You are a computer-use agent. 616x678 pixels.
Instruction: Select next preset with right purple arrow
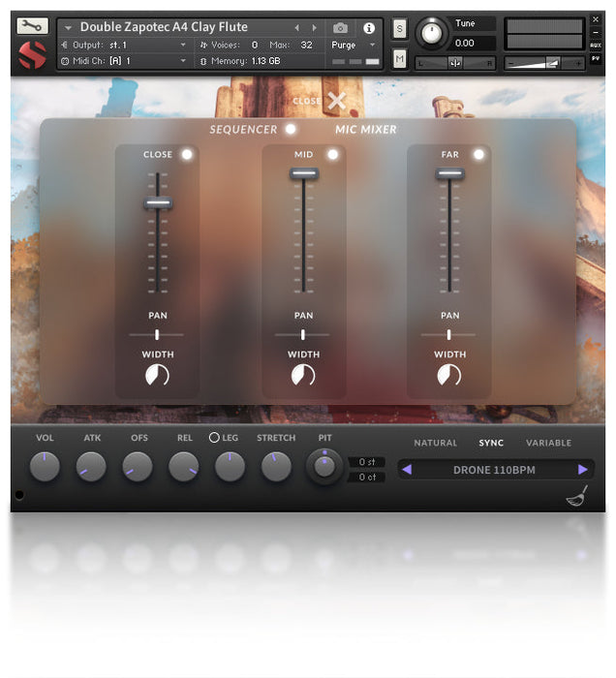click(582, 470)
